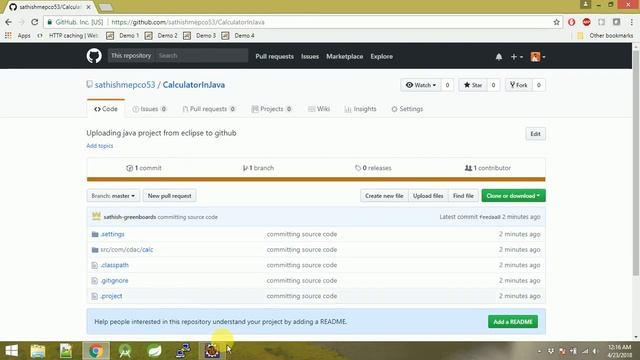The width and height of the screenshot is (640, 360).
Task: Open the Settings tab
Action: 407,109
